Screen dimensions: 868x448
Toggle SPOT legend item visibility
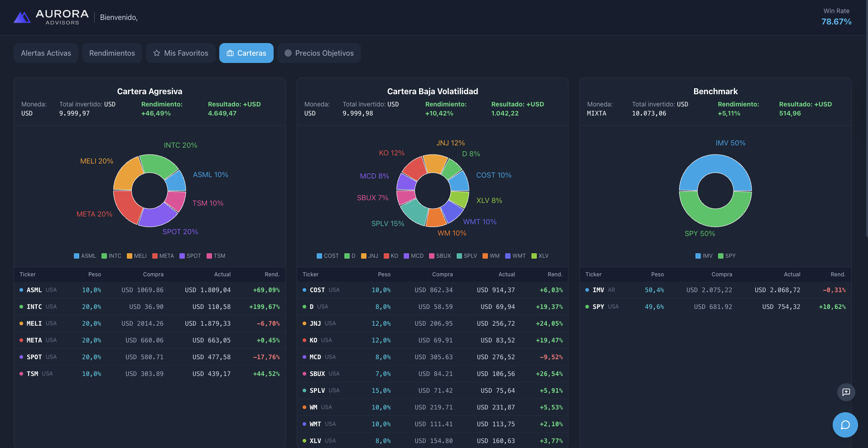[x=190, y=256]
